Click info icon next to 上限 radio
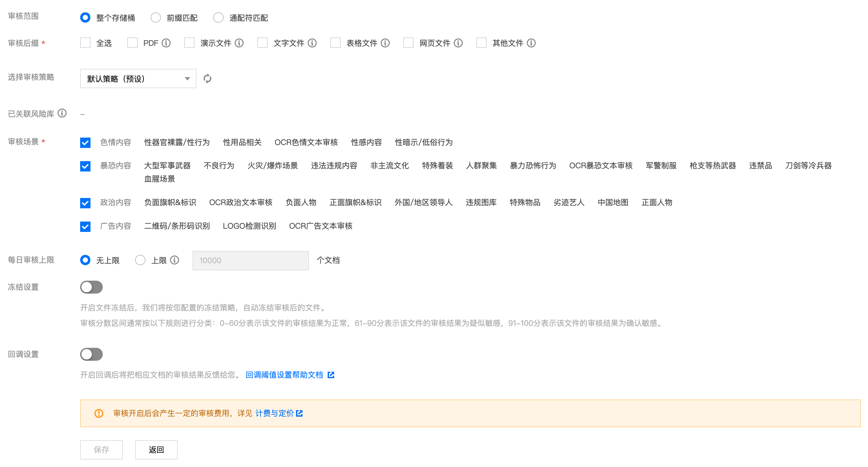This screenshot has width=868, height=467. (x=175, y=260)
